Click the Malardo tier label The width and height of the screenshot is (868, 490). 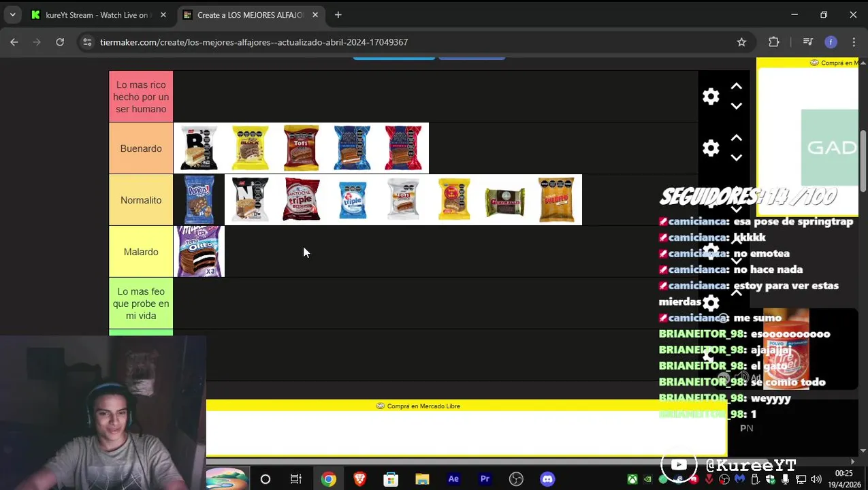[141, 252]
